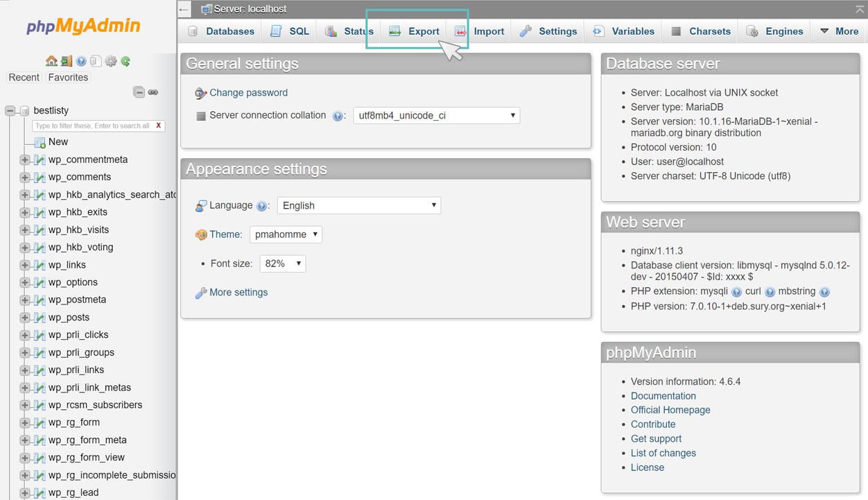Screen dimensions: 868x500
Task: Open the Engines tab
Action: click(774, 31)
